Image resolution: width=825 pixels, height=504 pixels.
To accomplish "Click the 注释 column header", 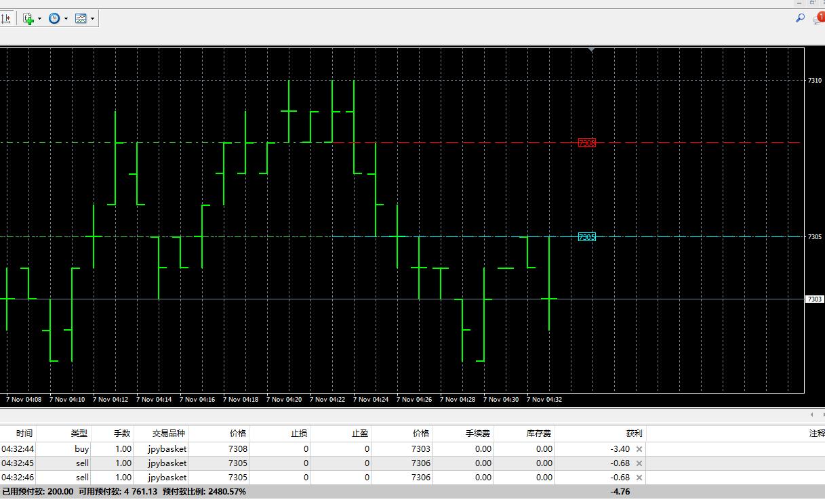I will pyautogui.click(x=735, y=434).
